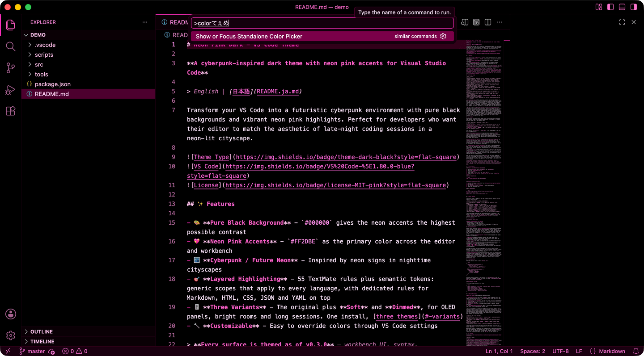Change encoding via UTF-8
This screenshot has height=356, width=644.
[561, 351]
